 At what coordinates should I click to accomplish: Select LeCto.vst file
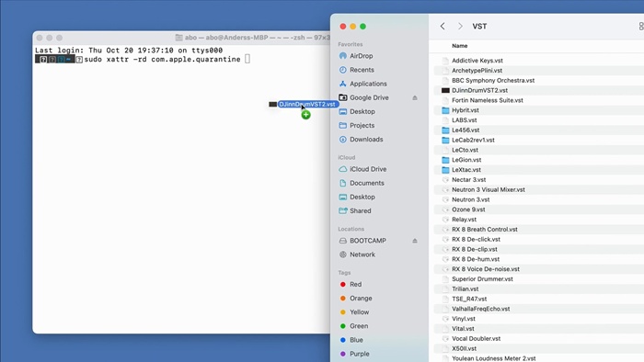coord(465,150)
